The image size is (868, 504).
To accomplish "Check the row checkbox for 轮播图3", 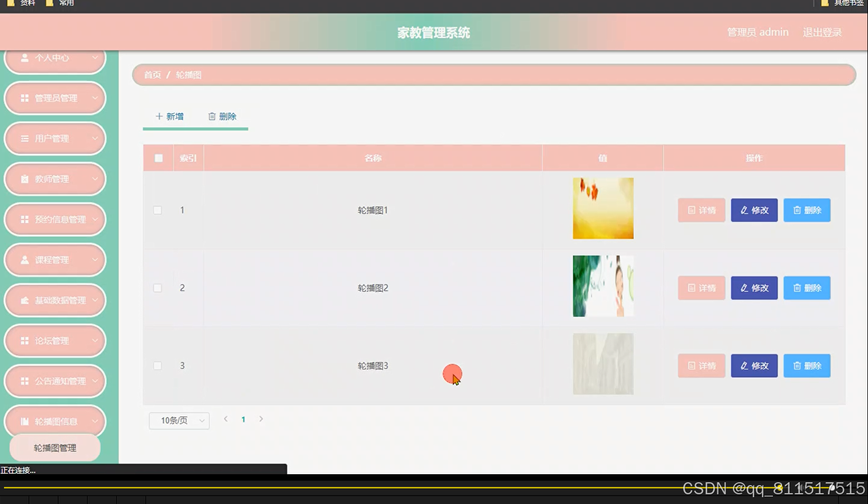I will [x=157, y=365].
